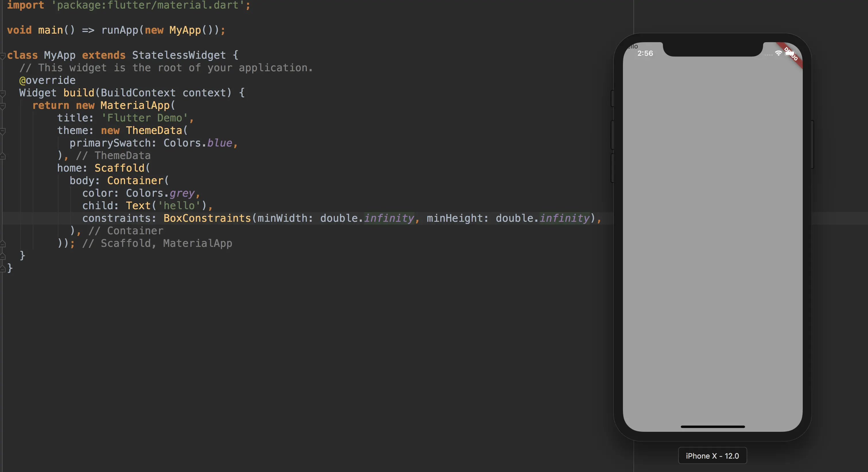The image size is (868, 472).
Task: Click the iPhone home indicator bar
Action: pos(712,427)
